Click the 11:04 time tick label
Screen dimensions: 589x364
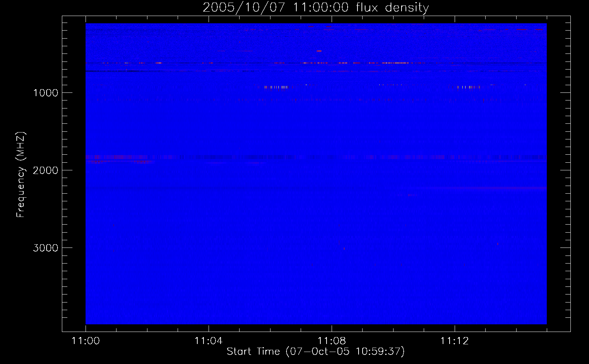[x=209, y=341]
